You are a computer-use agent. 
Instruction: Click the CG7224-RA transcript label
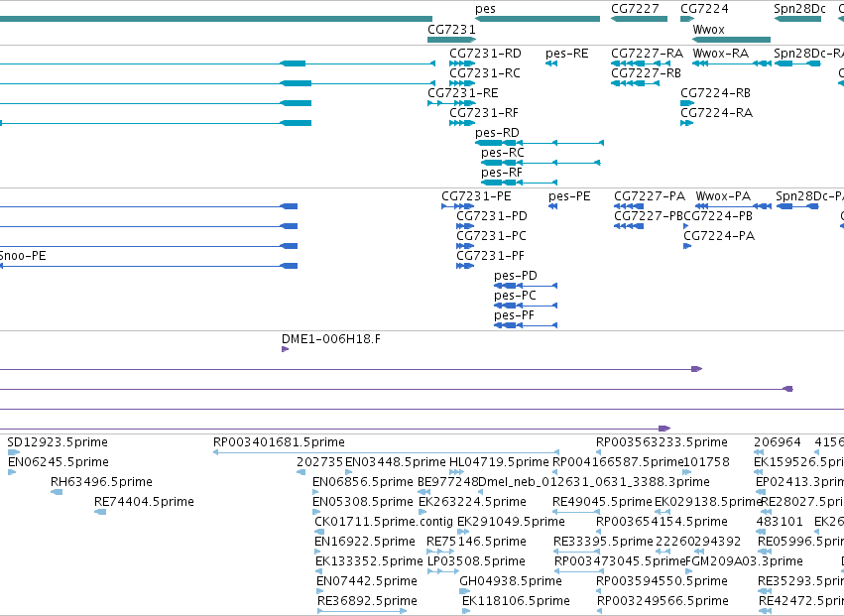pos(716,113)
